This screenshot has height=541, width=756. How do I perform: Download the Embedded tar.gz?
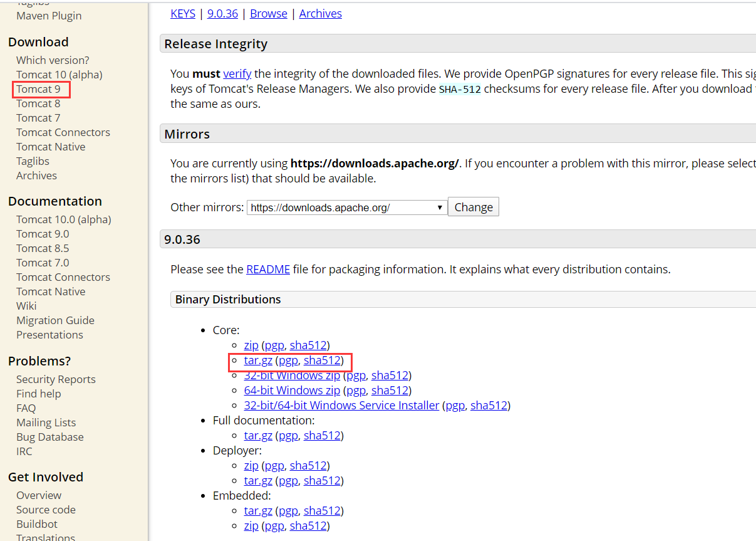click(258, 510)
